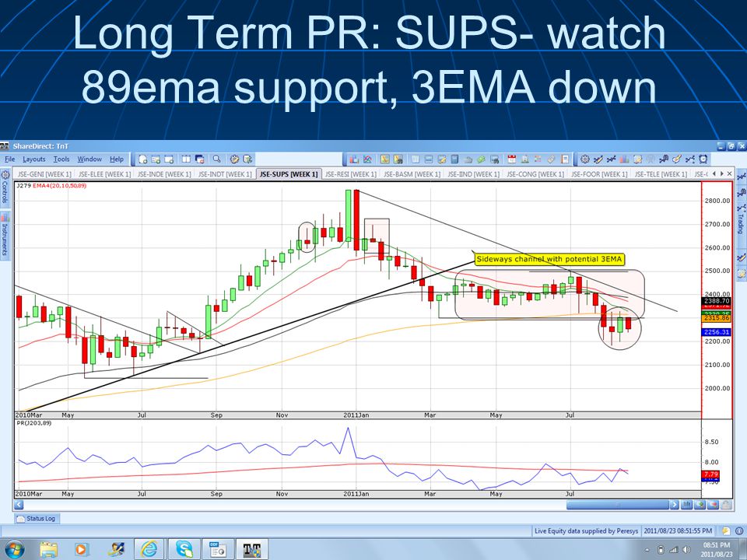Click the green money toolbar icon
The image size is (747, 560).
[482, 159]
